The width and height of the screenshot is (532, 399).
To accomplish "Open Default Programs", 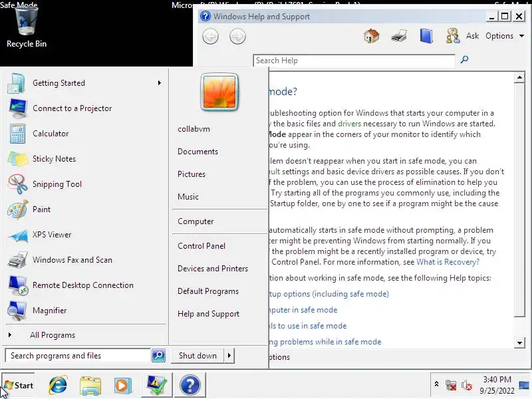I will (x=208, y=291).
